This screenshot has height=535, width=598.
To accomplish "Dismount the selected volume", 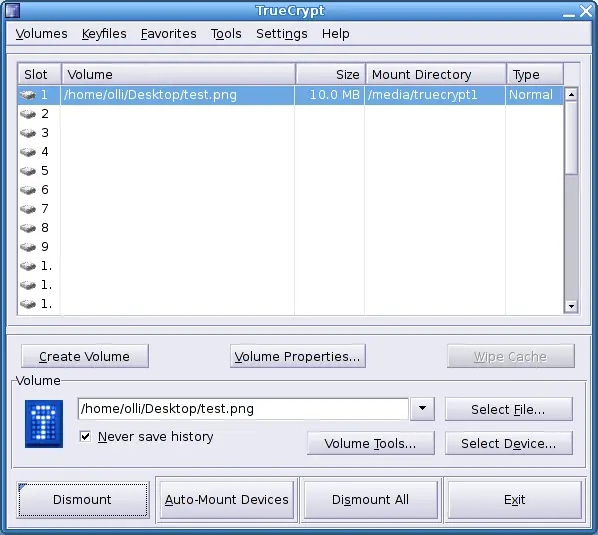I will click(x=83, y=500).
